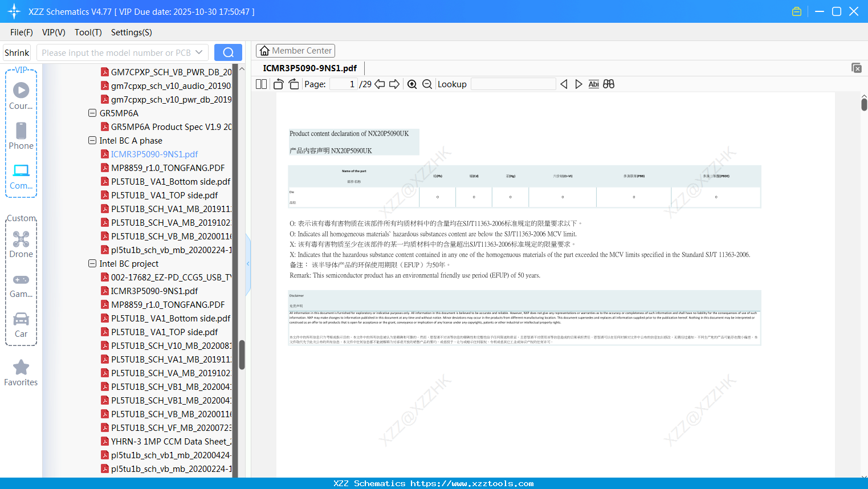Select the Computer category icon
868x489 pixels.
(x=21, y=170)
